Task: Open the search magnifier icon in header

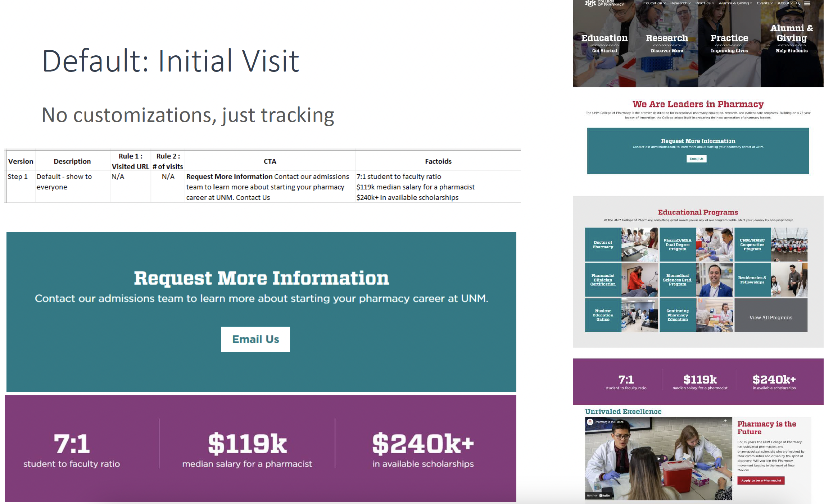Action: (x=798, y=3)
